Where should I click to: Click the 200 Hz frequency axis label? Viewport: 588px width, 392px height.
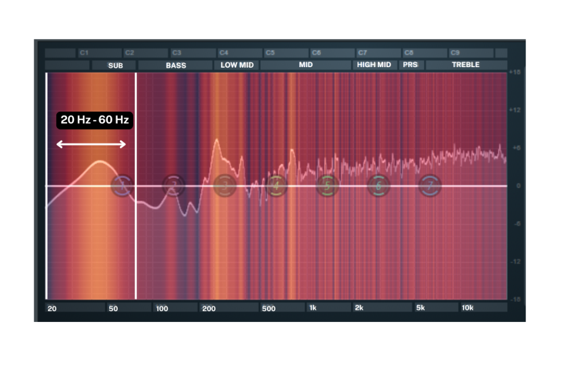[x=208, y=308]
